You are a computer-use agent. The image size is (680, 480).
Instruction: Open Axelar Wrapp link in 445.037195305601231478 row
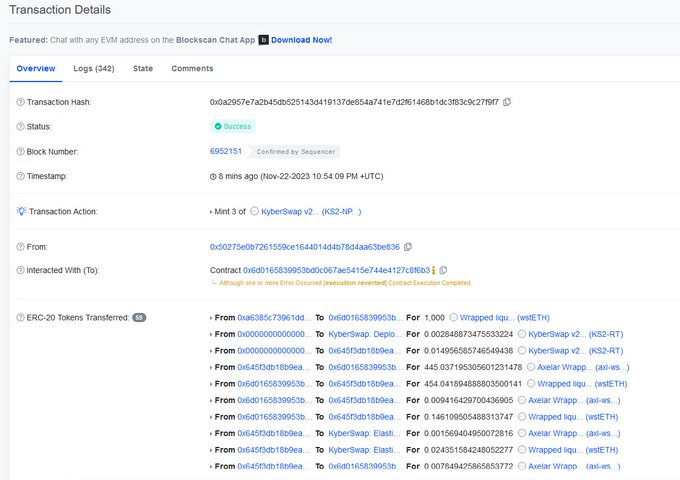pyautogui.click(x=583, y=367)
